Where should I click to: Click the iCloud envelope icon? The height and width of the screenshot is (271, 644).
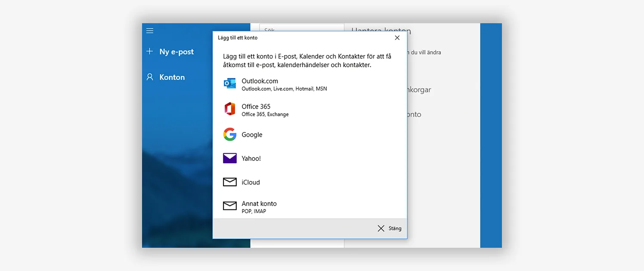(x=230, y=182)
